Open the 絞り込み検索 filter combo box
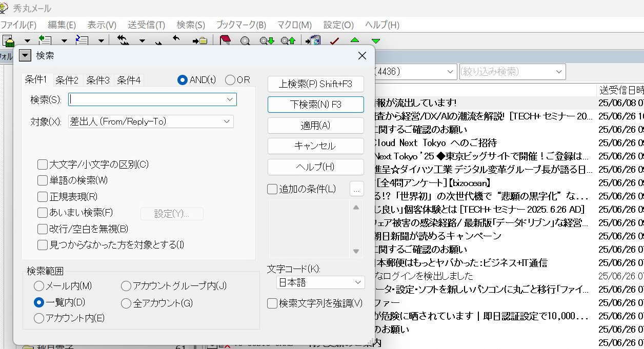 point(512,72)
